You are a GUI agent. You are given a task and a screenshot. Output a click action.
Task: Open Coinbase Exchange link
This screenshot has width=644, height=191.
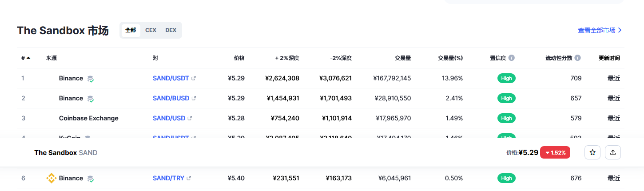tap(88, 118)
